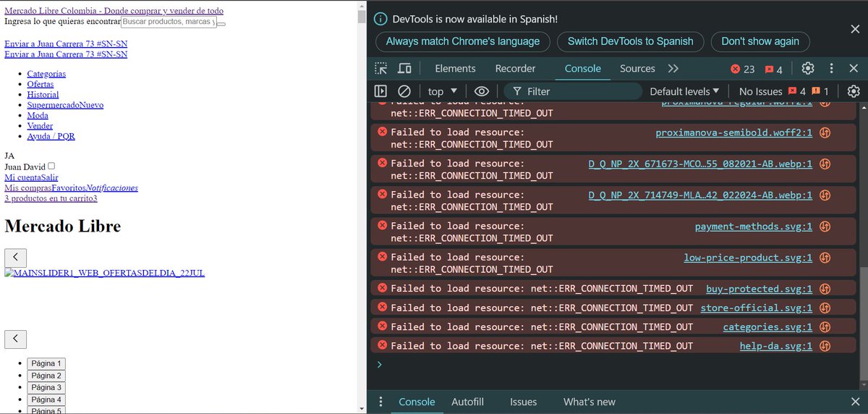This screenshot has height=414, width=868.
Task: Create a live expression with the eye icon
Action: [482, 91]
